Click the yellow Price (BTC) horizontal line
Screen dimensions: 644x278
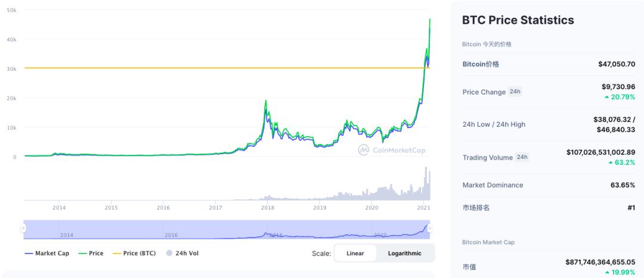point(179,68)
